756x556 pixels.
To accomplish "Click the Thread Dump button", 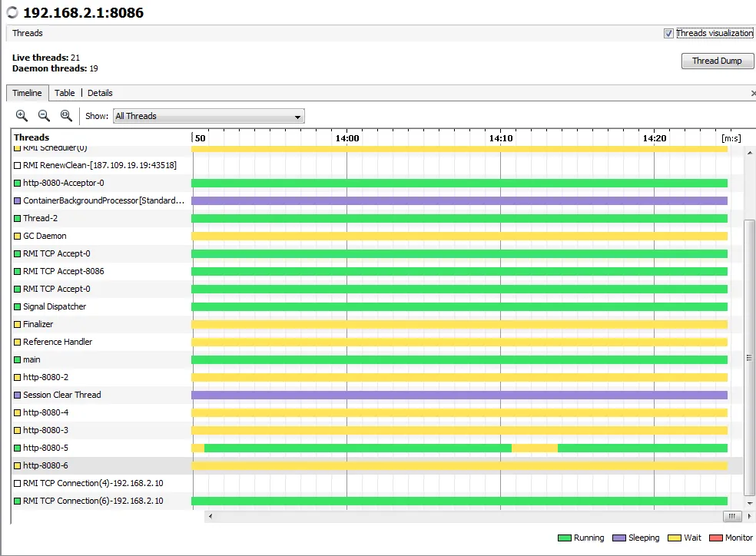I will pyautogui.click(x=717, y=61).
